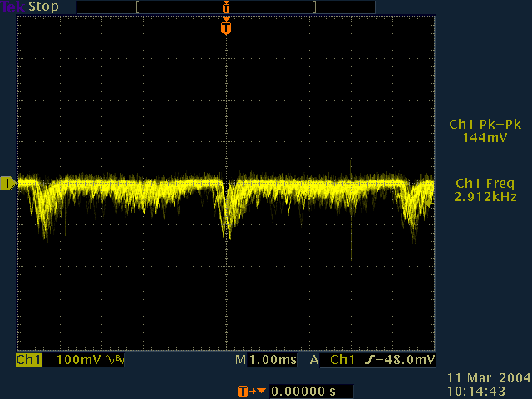Click the bandwidth limit icon beside 100mV

[116, 361]
